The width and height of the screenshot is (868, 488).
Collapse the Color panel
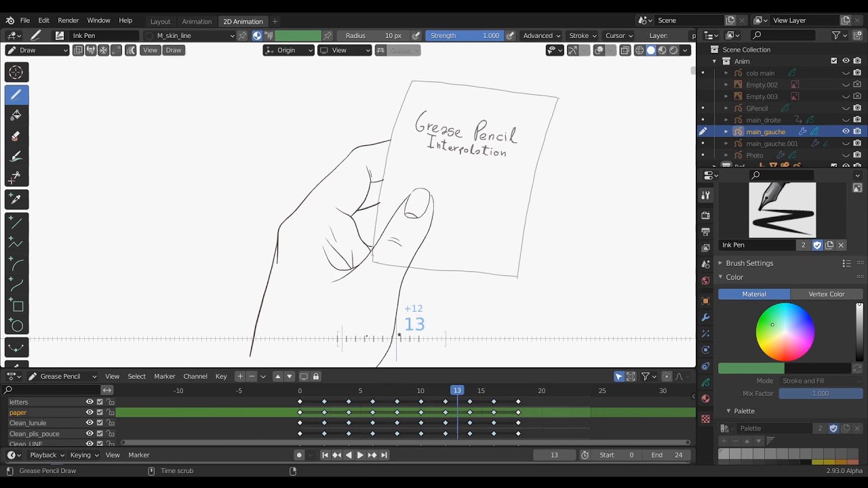pyautogui.click(x=734, y=277)
